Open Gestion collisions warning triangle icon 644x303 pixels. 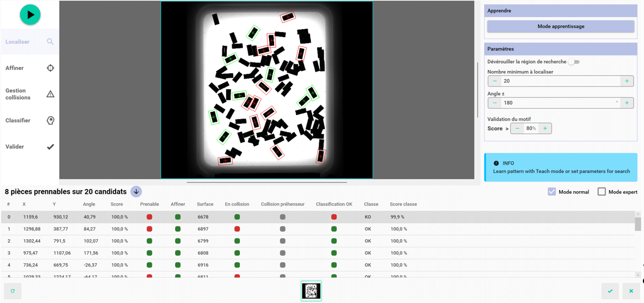[x=50, y=94]
